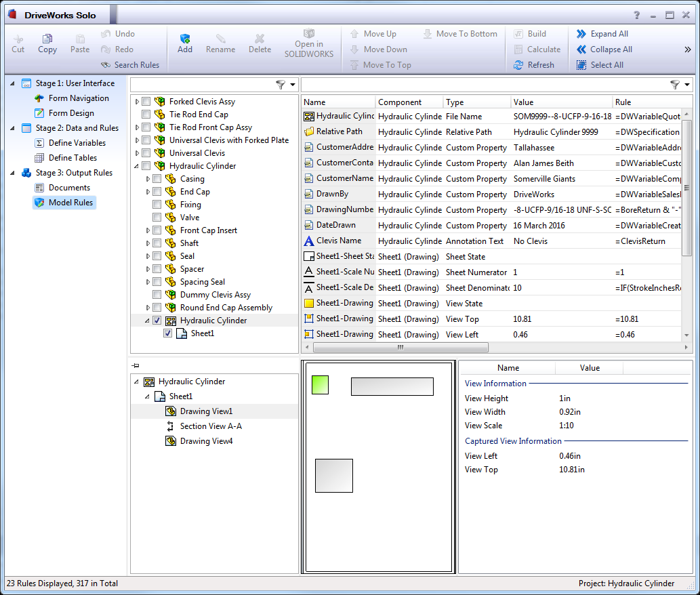Check the Dummy Clevis Assy checkbox
Viewport: 700px width, 595px height.
(x=157, y=295)
